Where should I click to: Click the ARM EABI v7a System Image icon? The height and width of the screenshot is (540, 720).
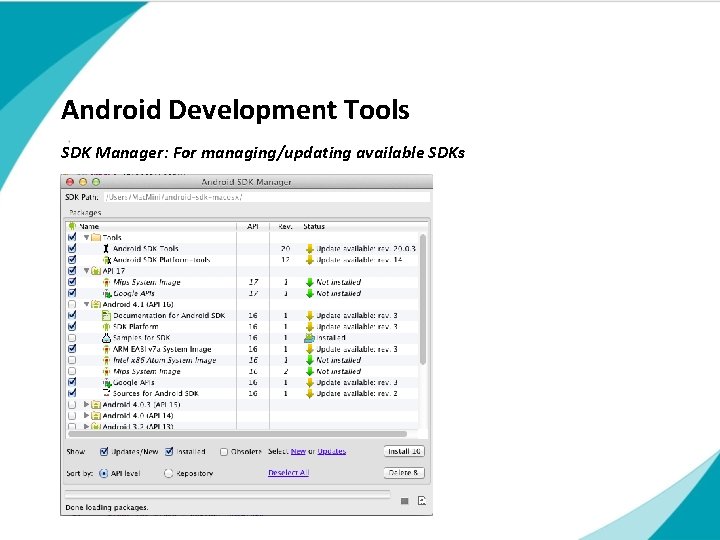(106, 349)
